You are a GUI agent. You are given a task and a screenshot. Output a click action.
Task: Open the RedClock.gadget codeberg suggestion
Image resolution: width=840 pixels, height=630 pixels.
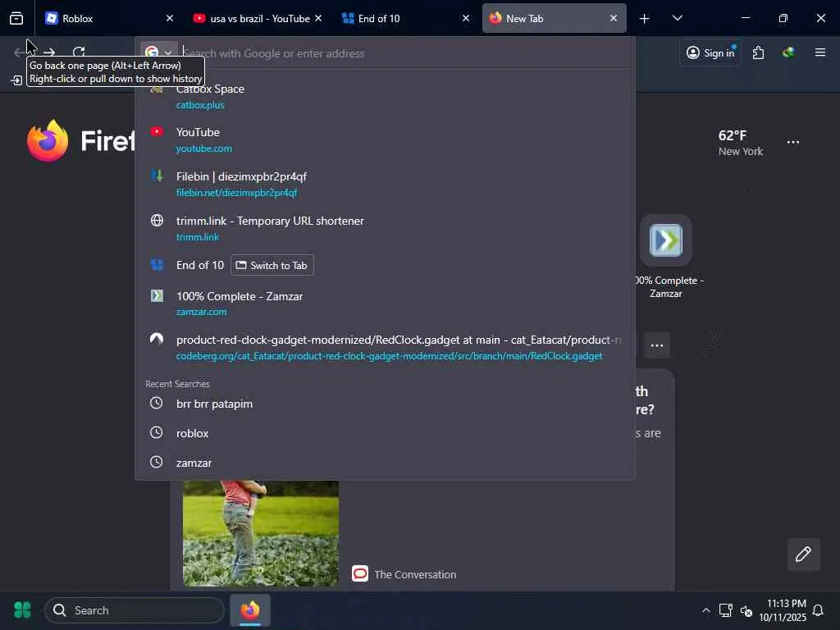[x=385, y=347]
